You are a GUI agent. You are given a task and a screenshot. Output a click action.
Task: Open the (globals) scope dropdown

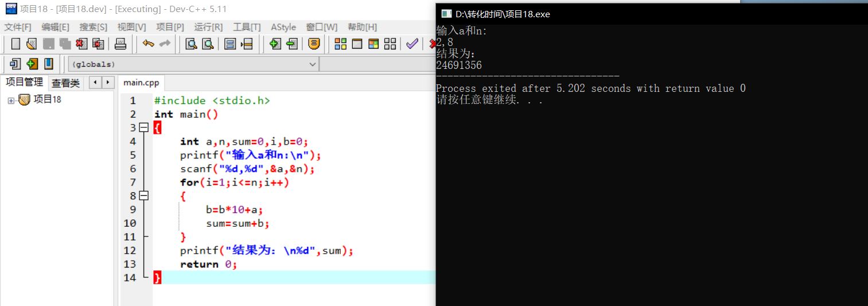(x=194, y=64)
